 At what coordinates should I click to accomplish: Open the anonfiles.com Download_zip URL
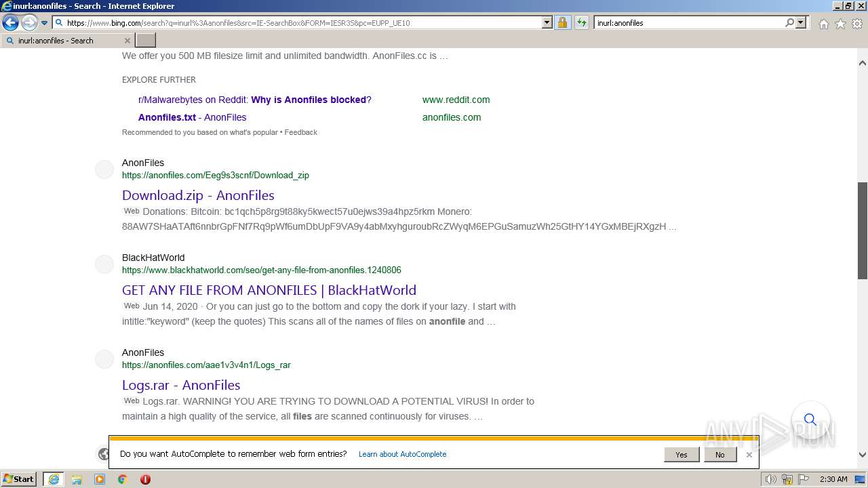tap(216, 175)
